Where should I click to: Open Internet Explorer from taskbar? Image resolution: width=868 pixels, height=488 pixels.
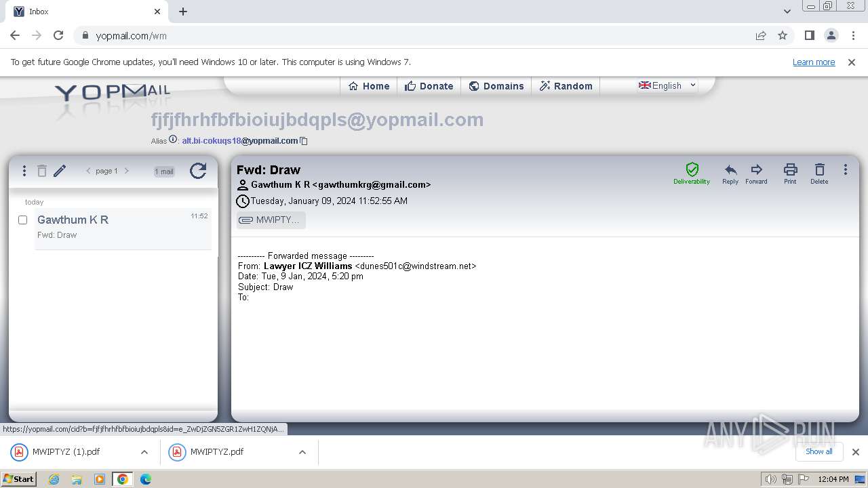54,479
